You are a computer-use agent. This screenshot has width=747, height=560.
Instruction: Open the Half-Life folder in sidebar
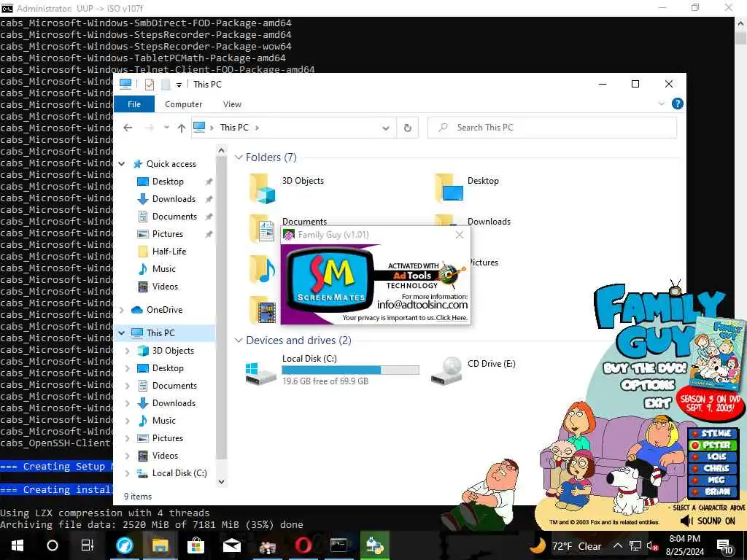pyautogui.click(x=169, y=252)
